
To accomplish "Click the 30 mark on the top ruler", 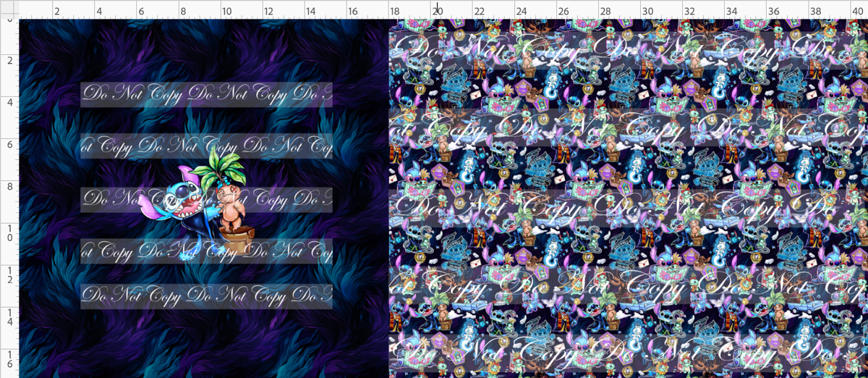I will coord(648,12).
